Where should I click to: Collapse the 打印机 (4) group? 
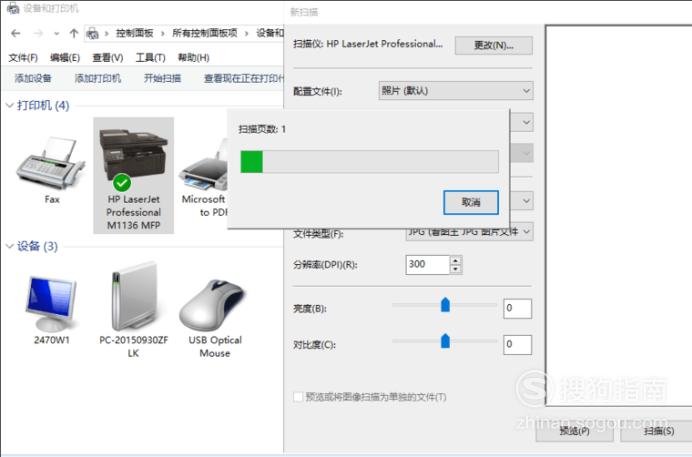tap(10, 105)
